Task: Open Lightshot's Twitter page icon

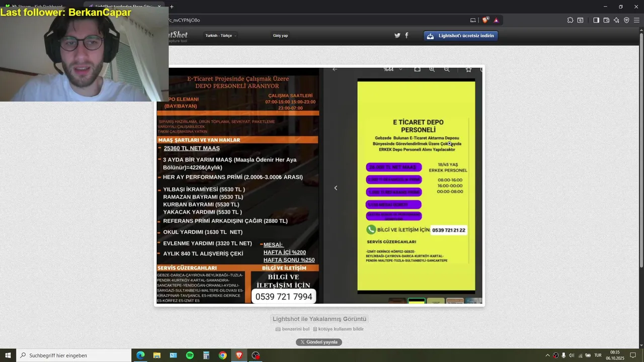Action: click(397, 36)
